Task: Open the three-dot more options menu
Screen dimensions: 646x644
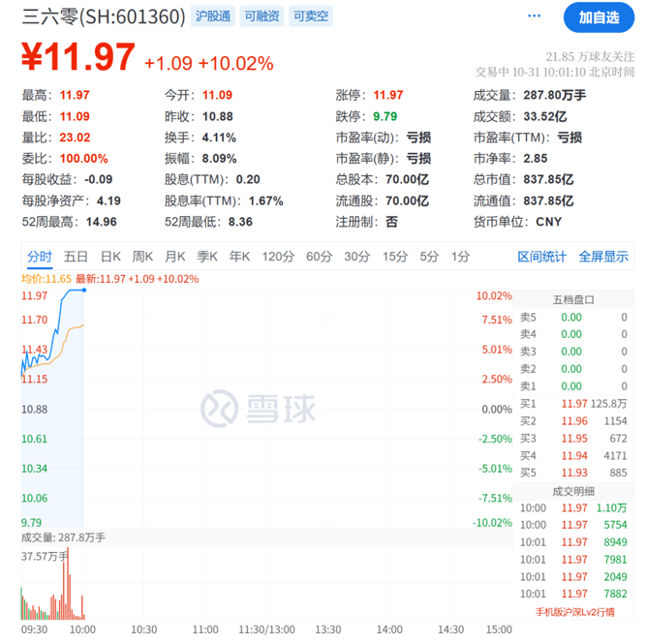Action: click(x=535, y=16)
